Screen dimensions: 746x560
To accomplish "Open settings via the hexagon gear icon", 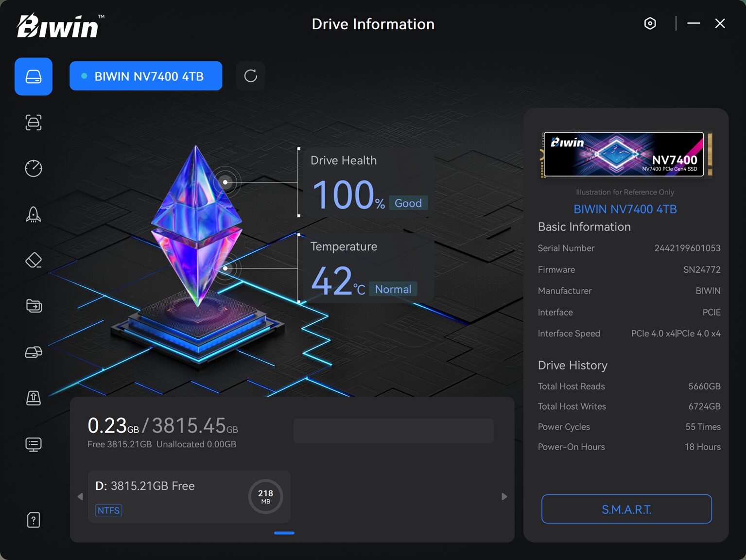I will coord(650,23).
